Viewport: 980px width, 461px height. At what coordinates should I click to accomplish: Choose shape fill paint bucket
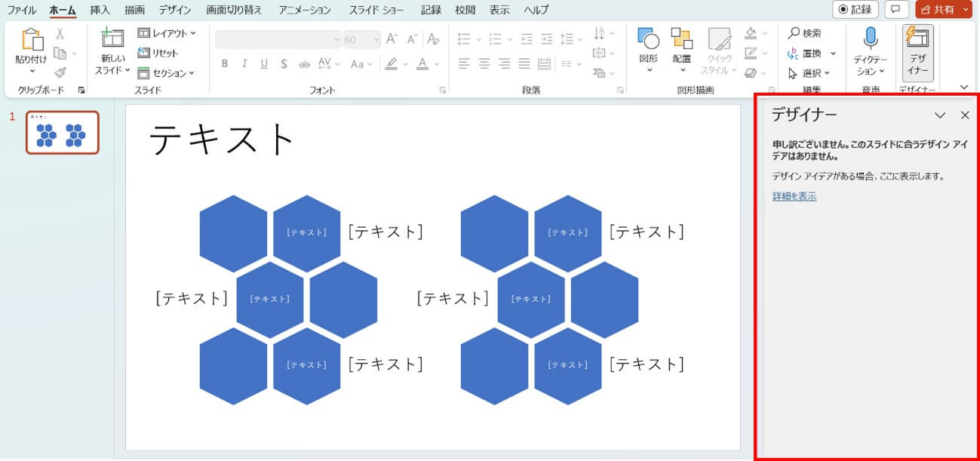click(751, 33)
